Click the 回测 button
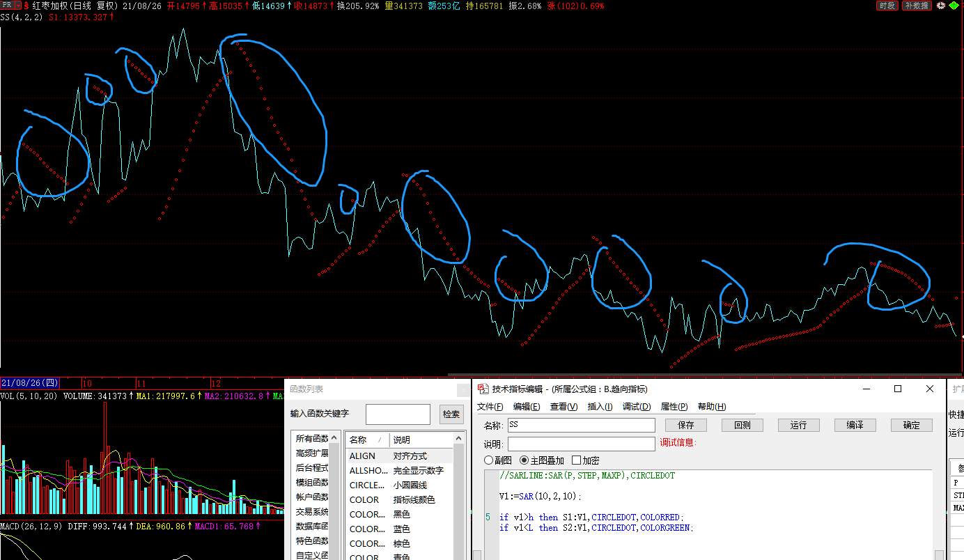The height and width of the screenshot is (560, 964). 743,425
